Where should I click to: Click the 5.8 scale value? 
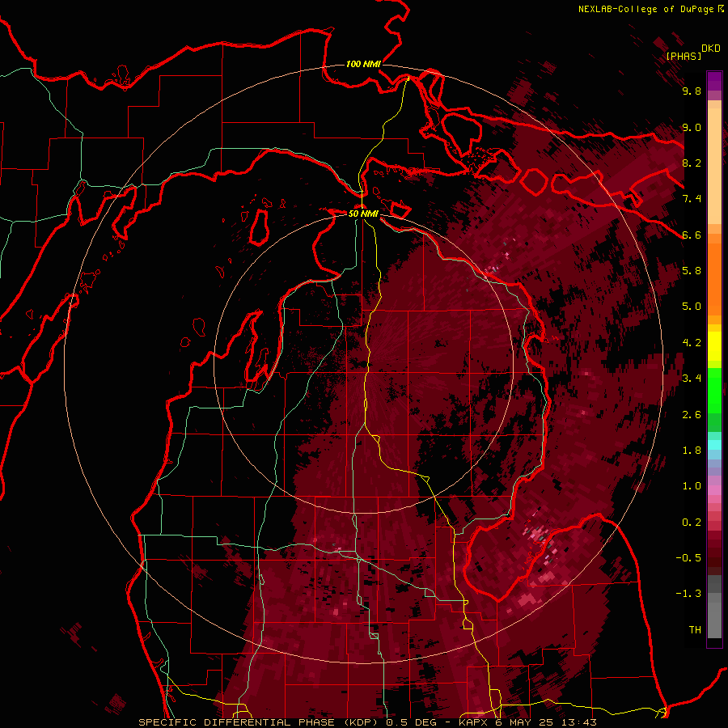(x=692, y=271)
